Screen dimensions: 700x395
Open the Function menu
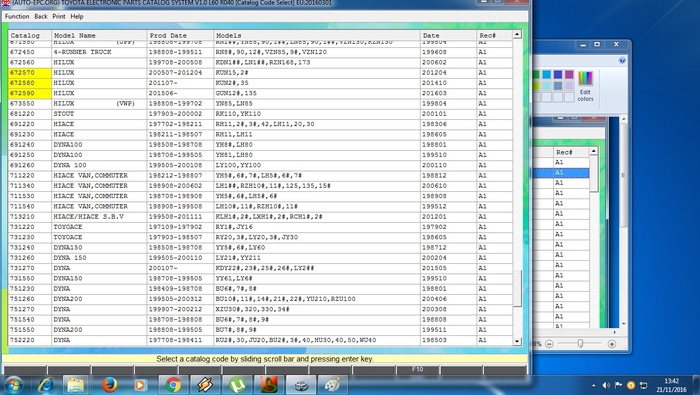17,17
